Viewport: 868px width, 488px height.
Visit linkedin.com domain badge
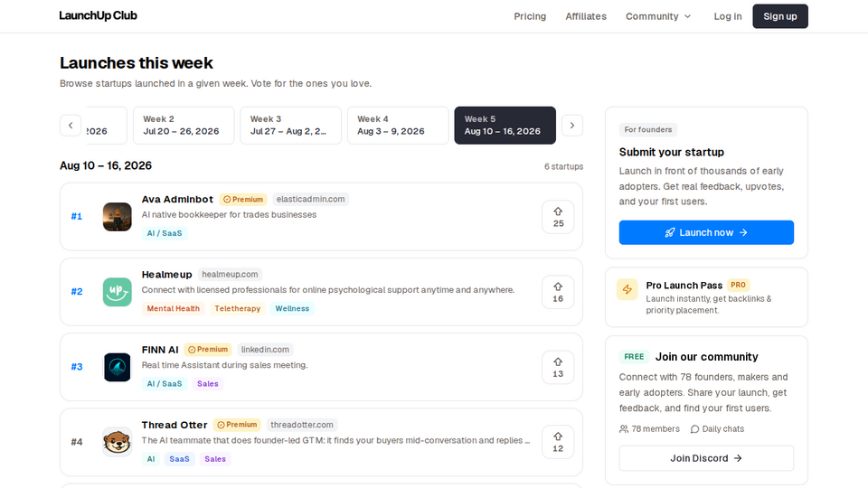pos(265,350)
